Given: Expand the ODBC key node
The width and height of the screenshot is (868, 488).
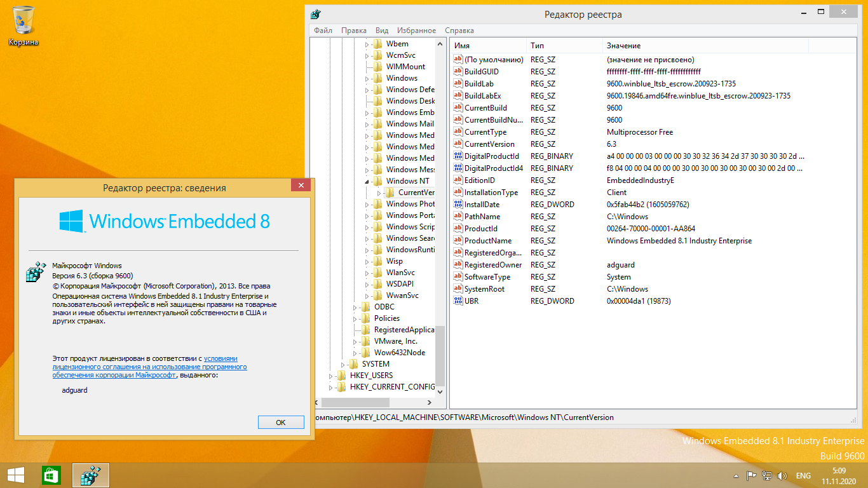Looking at the screenshot, I should (x=355, y=307).
